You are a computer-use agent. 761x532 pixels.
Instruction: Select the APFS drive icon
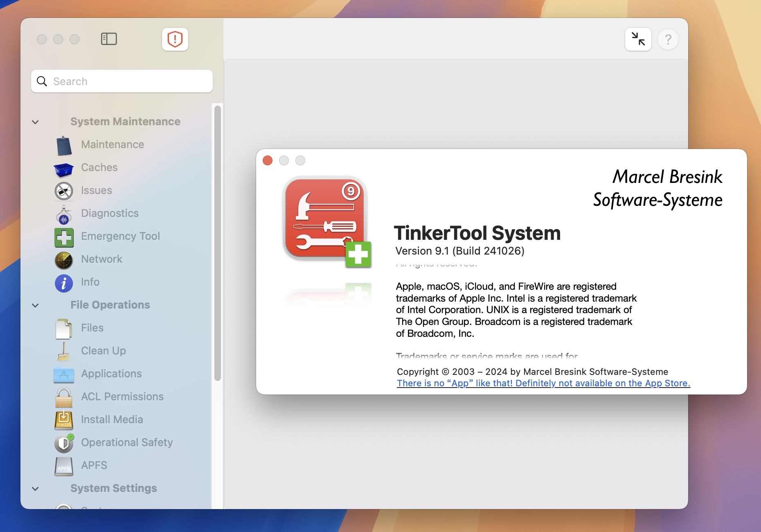click(64, 466)
